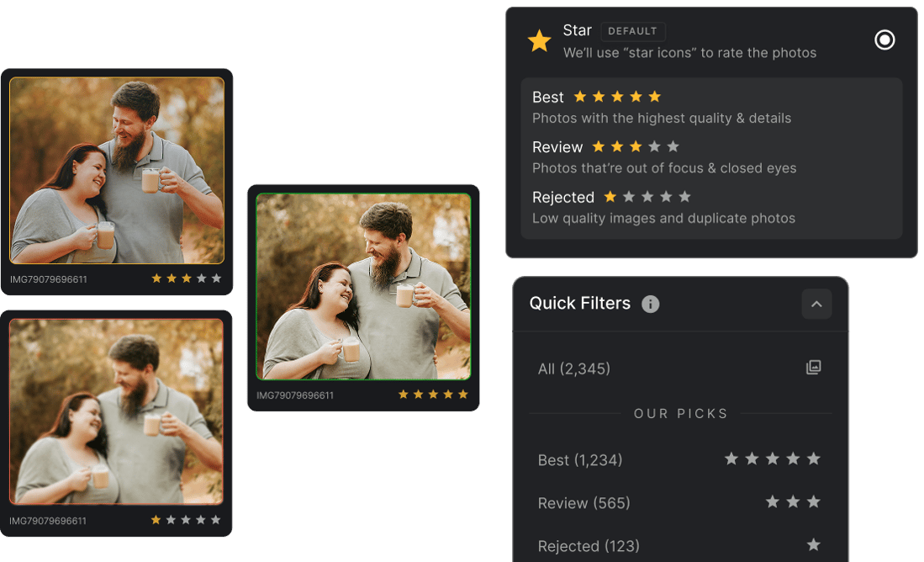
Task: Collapse the Quick Filters panel chevron
Action: click(816, 304)
